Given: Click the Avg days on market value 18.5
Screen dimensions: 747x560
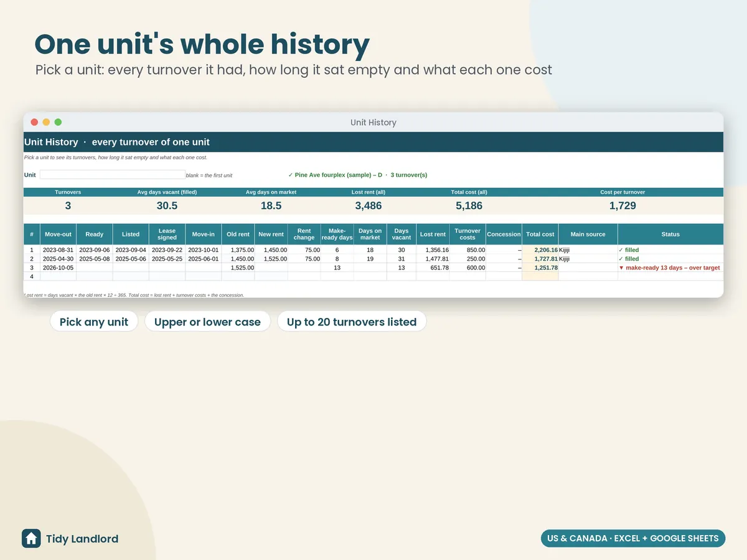Looking at the screenshot, I should pyautogui.click(x=271, y=205).
